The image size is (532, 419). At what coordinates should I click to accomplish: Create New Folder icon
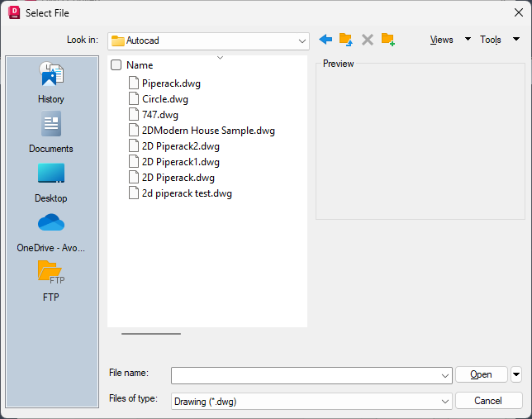tap(387, 40)
